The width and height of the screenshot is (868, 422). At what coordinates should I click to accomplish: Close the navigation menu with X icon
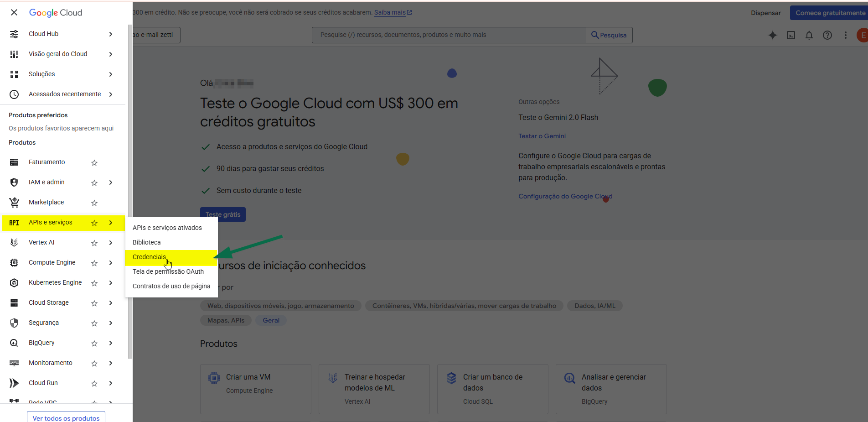tap(14, 13)
